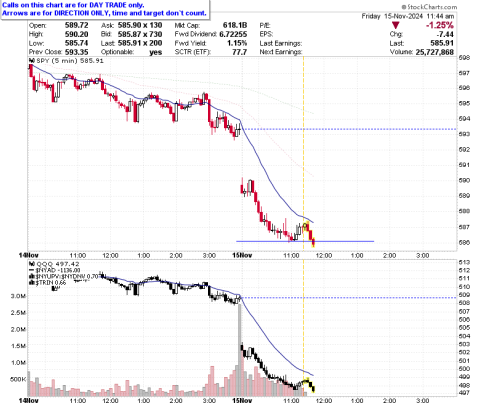Click the horizontal blue support line near 586
This screenshot has height=406, width=480.
305,241
